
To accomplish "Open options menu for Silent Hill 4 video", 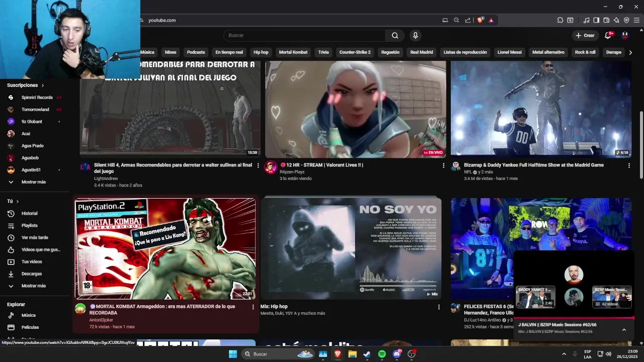I will coord(258,165).
